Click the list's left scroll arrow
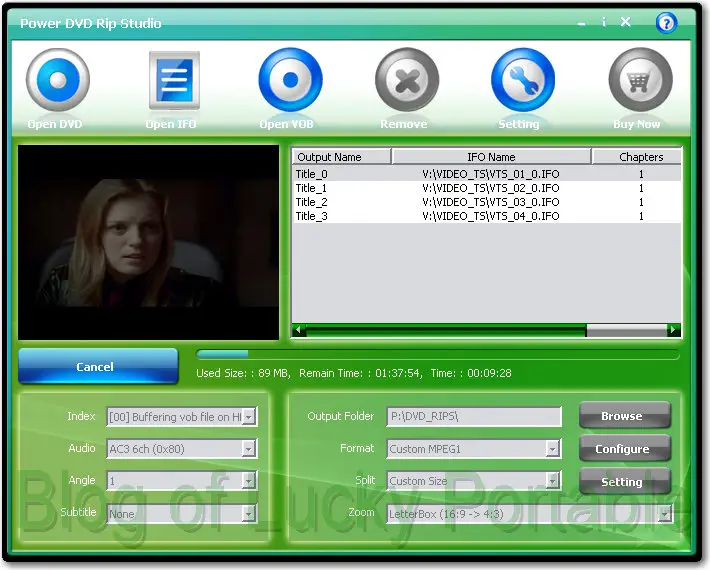 pyautogui.click(x=298, y=330)
